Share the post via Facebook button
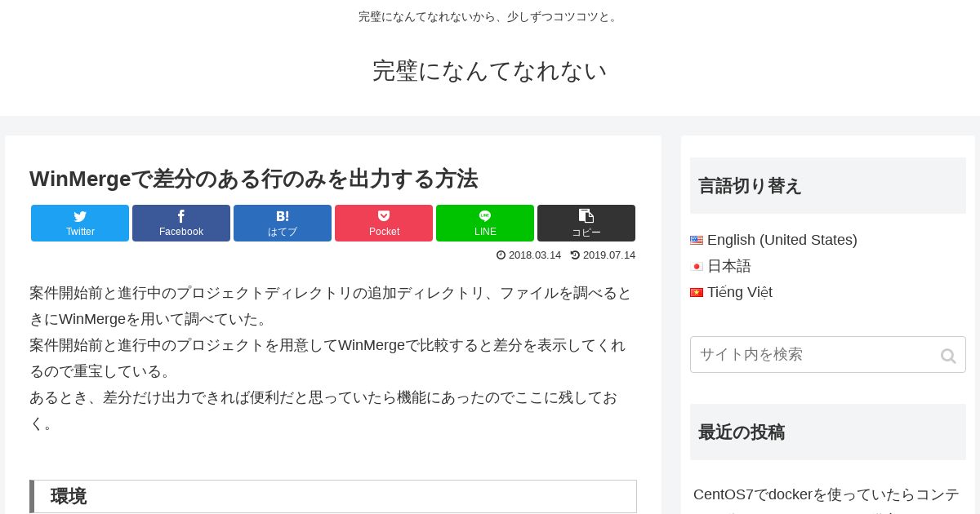 (x=181, y=223)
